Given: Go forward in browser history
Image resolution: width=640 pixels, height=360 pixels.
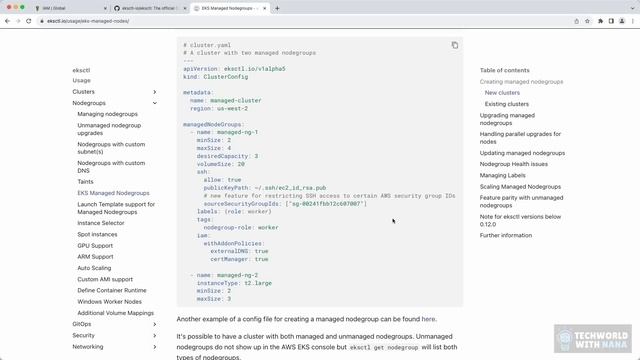Looking at the screenshot, I should pyautogui.click(x=18, y=21).
